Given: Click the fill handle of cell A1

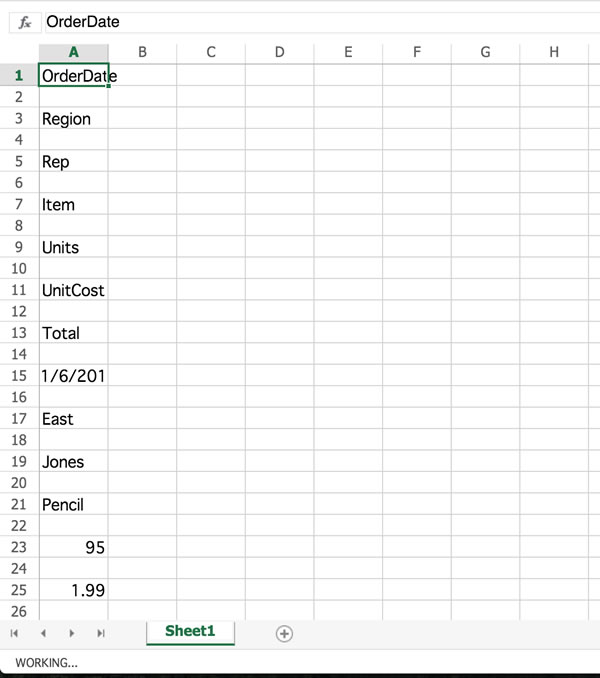Looking at the screenshot, I should 108,86.
